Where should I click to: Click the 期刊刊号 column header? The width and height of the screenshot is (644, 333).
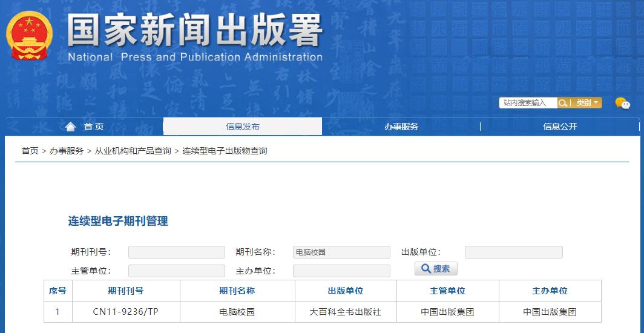point(126,291)
